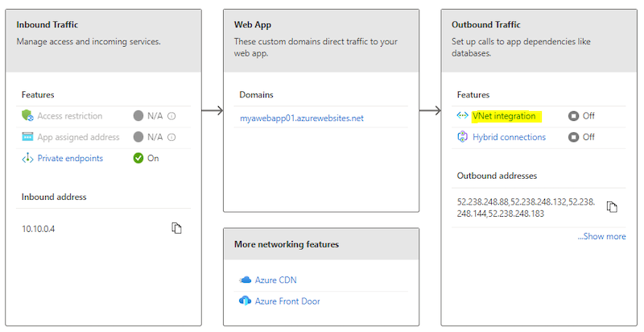Click the App assigned address icon
The image size is (644, 332).
click(x=28, y=137)
